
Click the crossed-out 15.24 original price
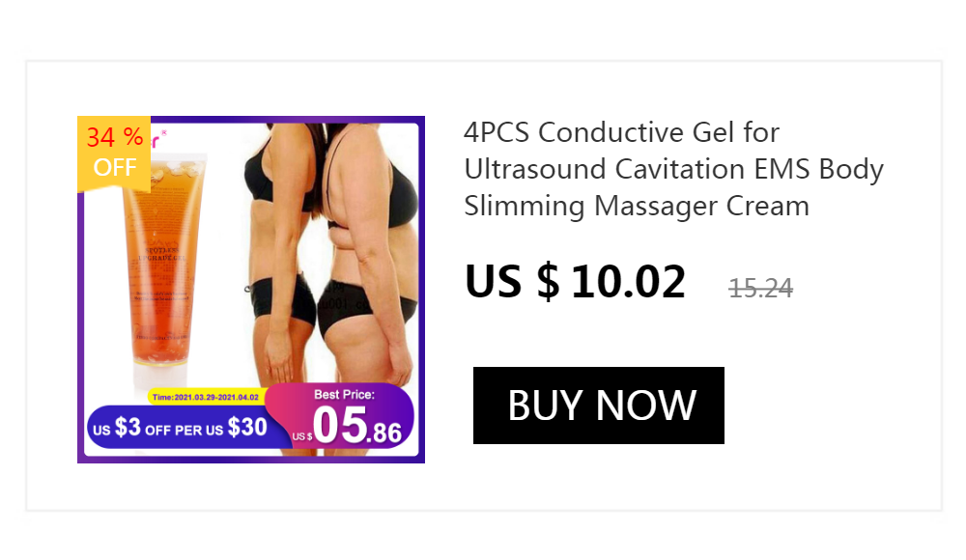pyautogui.click(x=761, y=288)
